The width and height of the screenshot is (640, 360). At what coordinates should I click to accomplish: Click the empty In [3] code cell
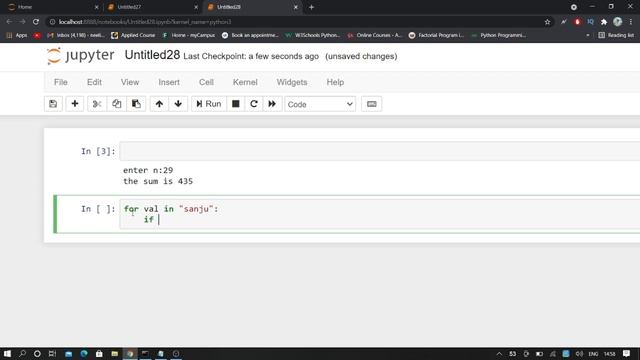380,151
